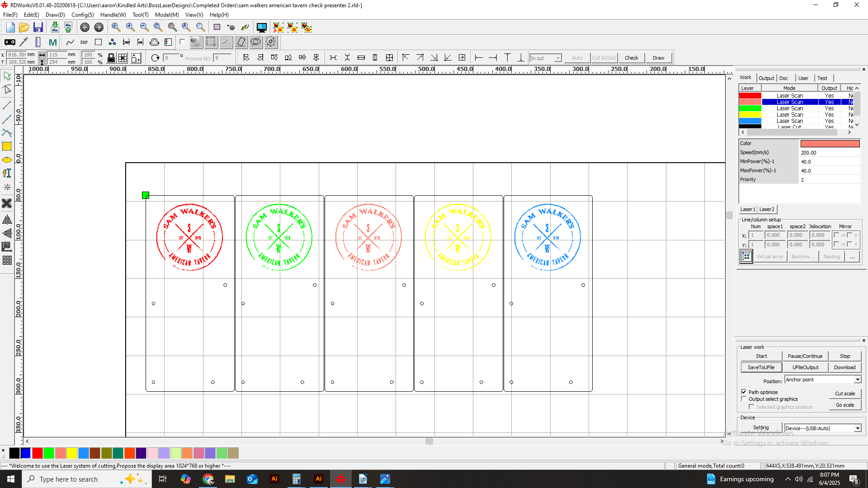Open the Help menu
This screenshot has width=868, height=488.
point(219,15)
